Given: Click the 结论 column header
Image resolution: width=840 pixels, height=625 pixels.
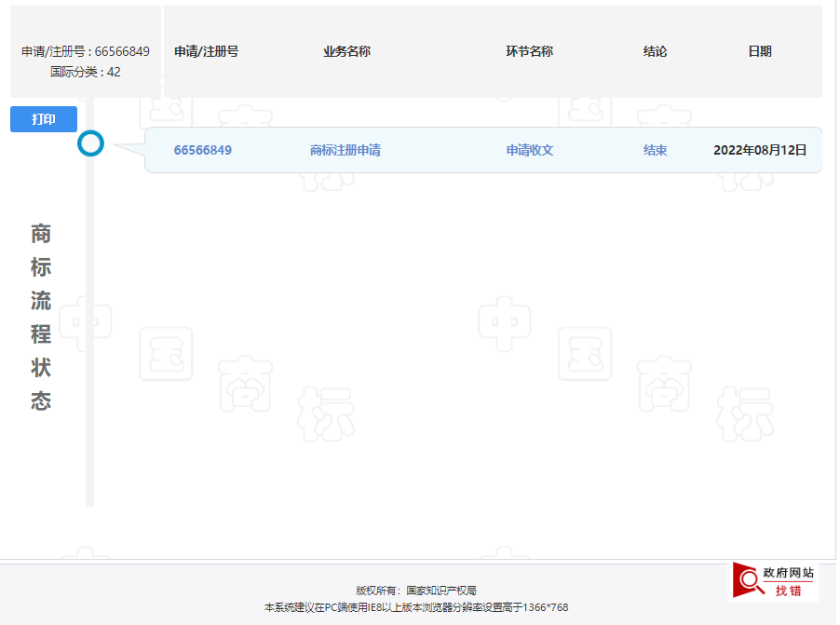Looking at the screenshot, I should [655, 51].
